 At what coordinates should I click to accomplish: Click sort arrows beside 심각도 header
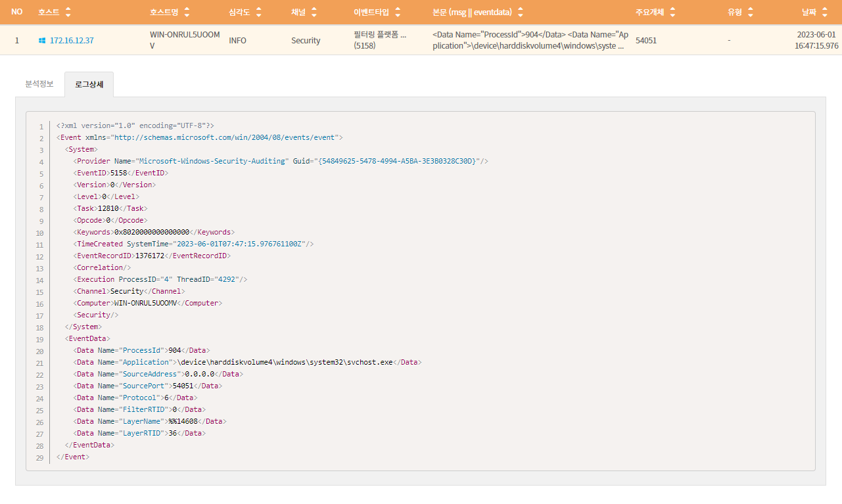(258, 12)
